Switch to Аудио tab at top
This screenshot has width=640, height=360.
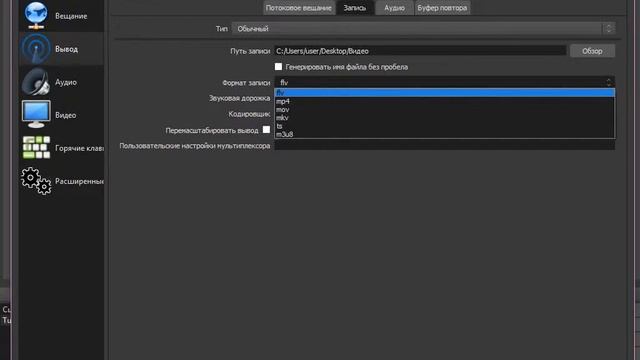click(394, 8)
